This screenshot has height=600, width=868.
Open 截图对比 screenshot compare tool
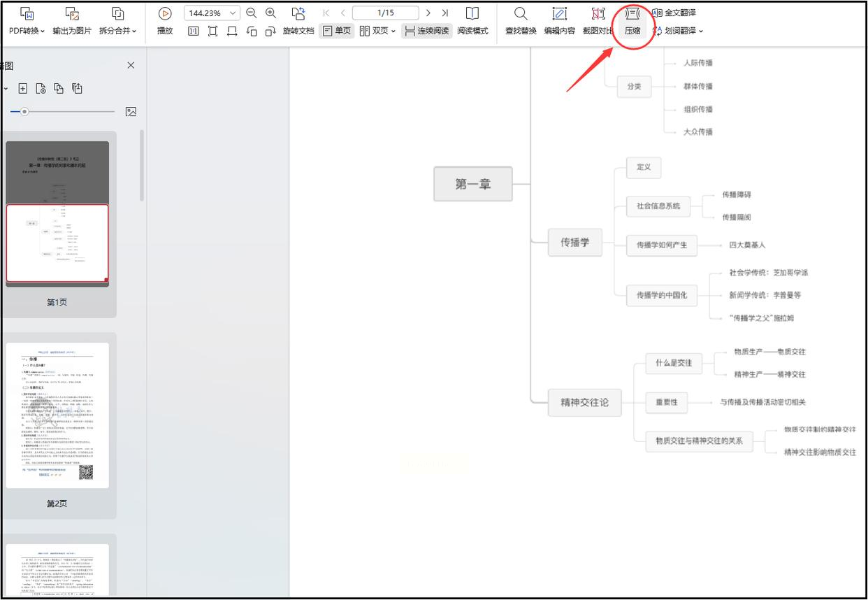tap(598, 22)
